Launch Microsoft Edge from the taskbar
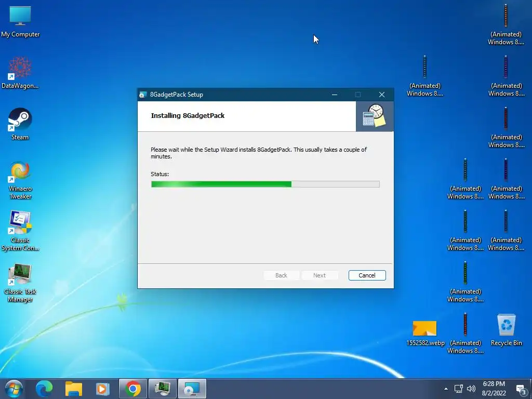The image size is (532, 399). (44, 389)
